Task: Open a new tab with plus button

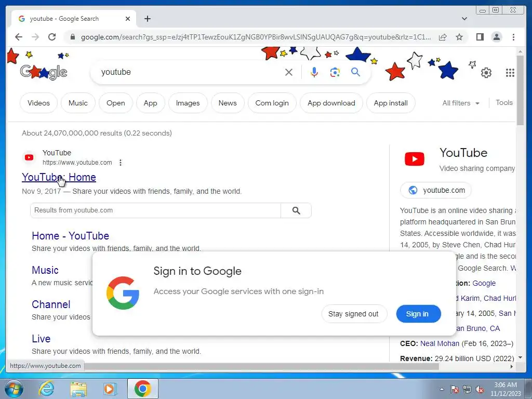Action: (x=147, y=19)
